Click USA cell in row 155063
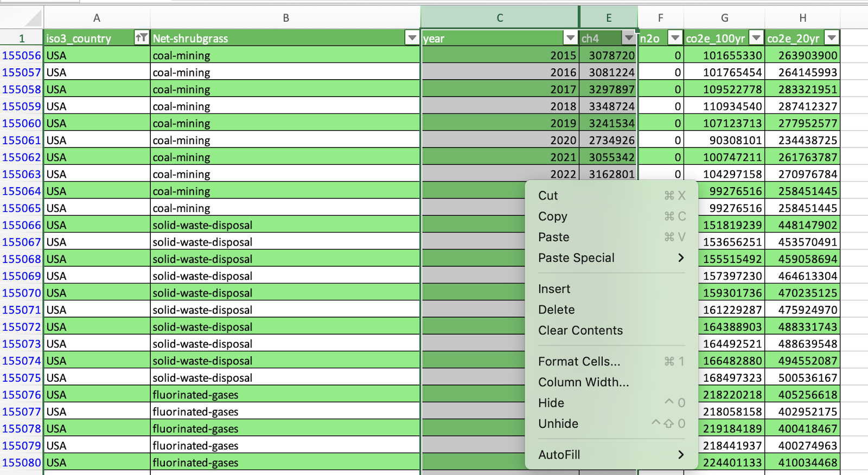Image resolution: width=868 pixels, height=475 pixels. 97,174
